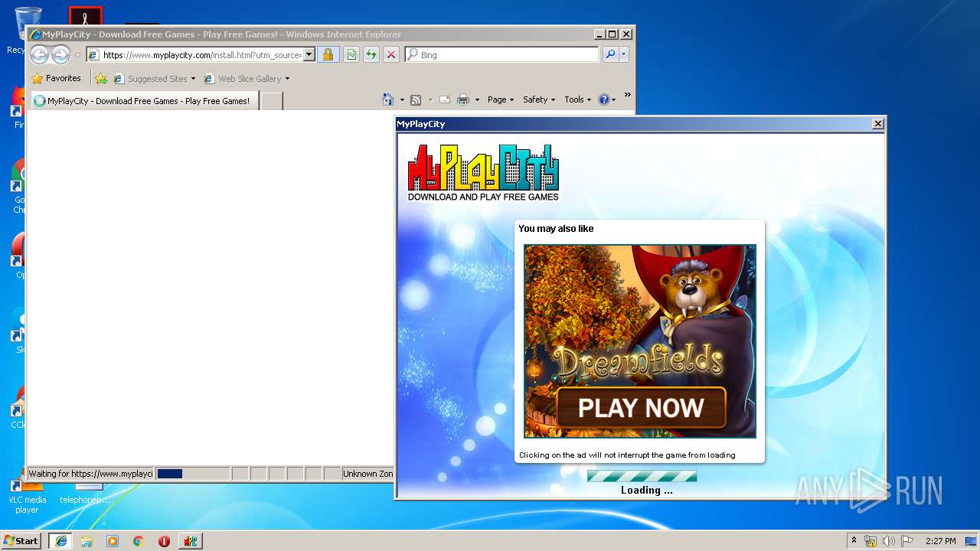The image size is (980, 551).
Task: Click the IE status bar progress indicator
Action: coord(193,474)
